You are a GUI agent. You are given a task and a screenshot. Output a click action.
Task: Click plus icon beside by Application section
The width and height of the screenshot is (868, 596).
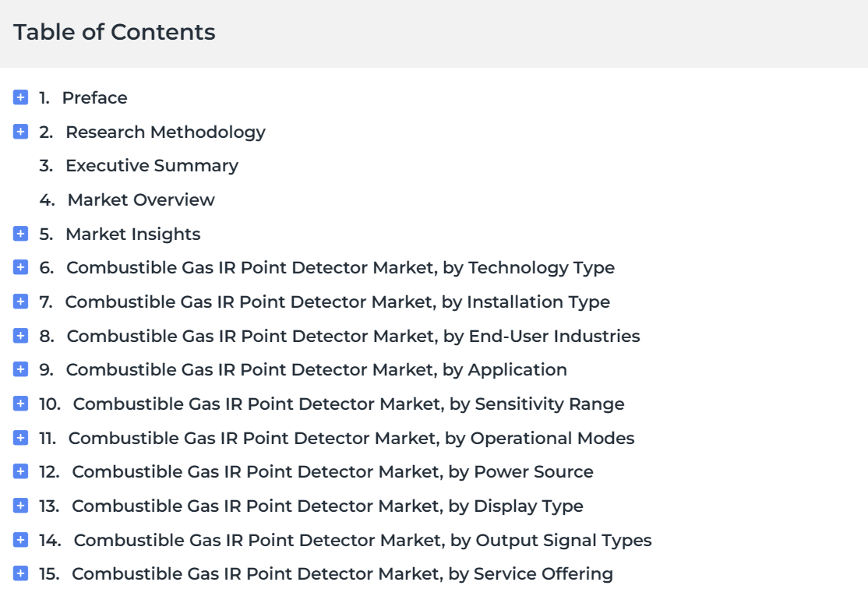(x=20, y=369)
